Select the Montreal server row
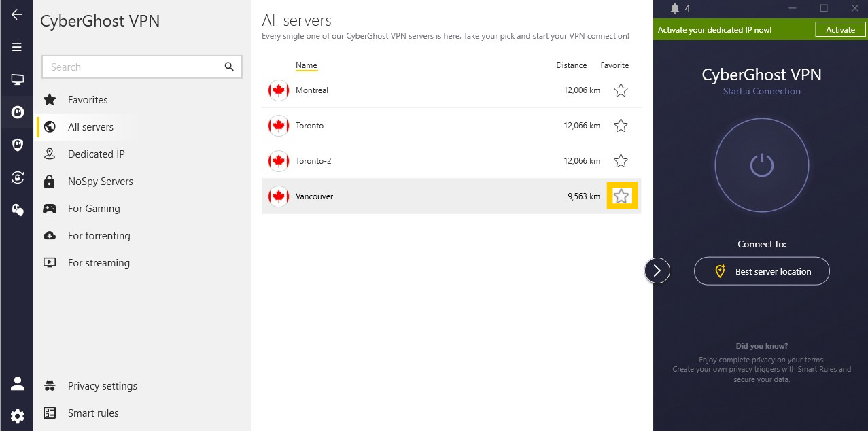Image resolution: width=868 pixels, height=431 pixels. tap(451, 90)
